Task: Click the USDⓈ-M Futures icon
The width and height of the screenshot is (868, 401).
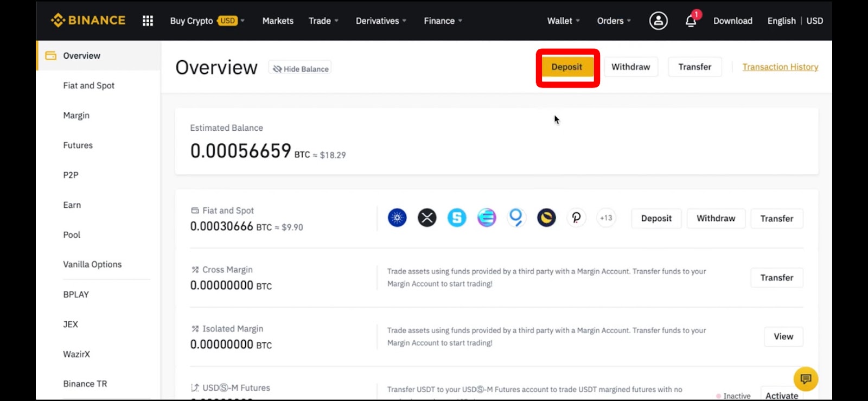Action: (x=195, y=388)
